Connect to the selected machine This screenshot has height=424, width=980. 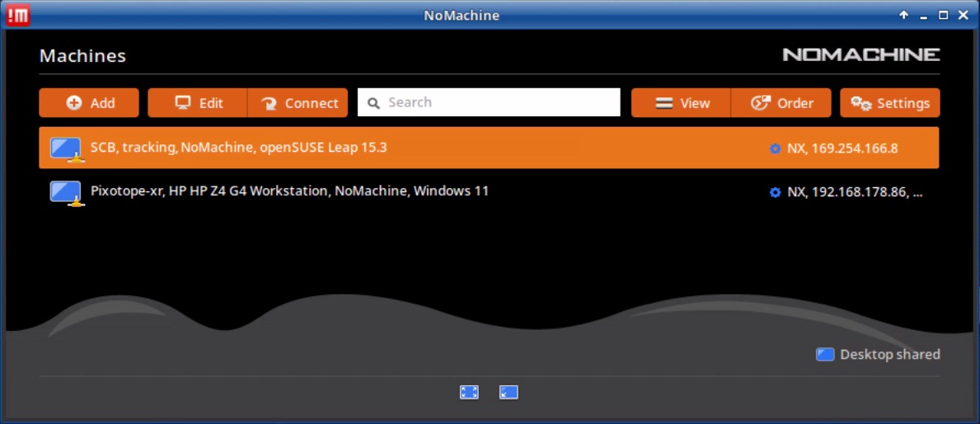298,103
